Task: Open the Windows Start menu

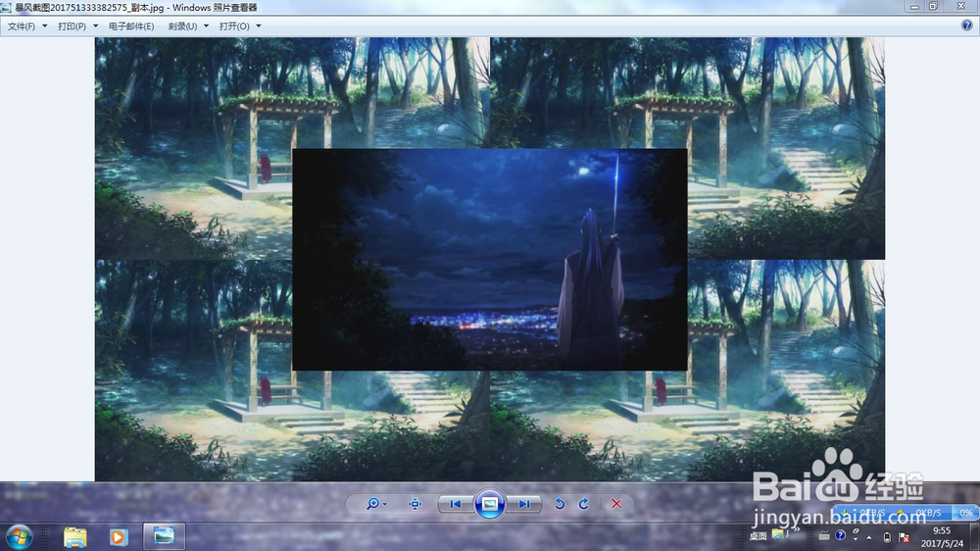Action: [19, 537]
